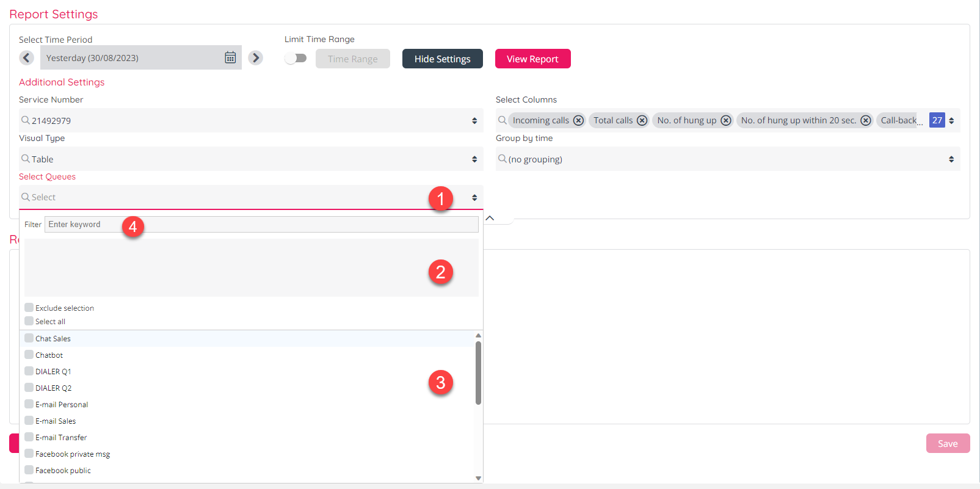Image resolution: width=980 pixels, height=489 pixels.
Task: Collapse settings panel with the up chevron
Action: 490,218
